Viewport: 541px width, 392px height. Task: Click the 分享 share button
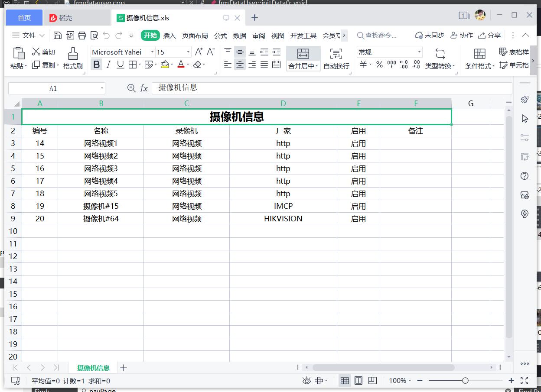[489, 36]
